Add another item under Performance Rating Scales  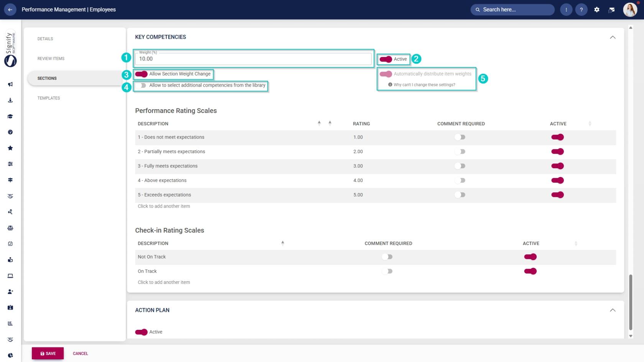[x=164, y=206]
